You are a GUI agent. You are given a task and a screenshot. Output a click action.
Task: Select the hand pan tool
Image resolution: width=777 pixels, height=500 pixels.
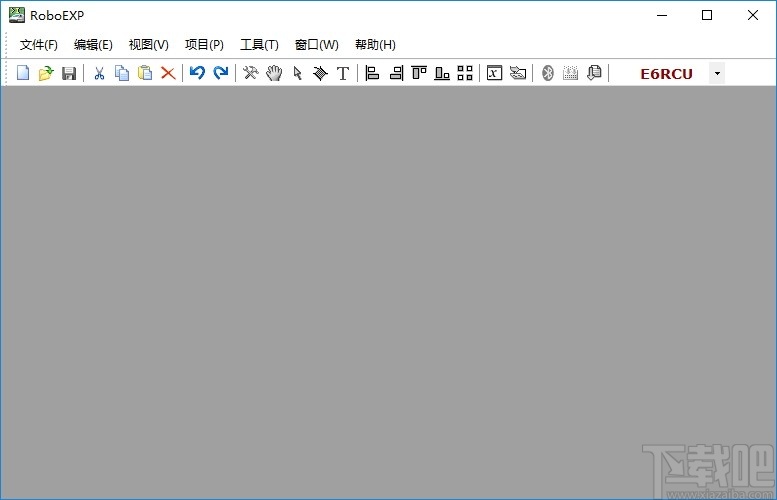pyautogui.click(x=274, y=73)
